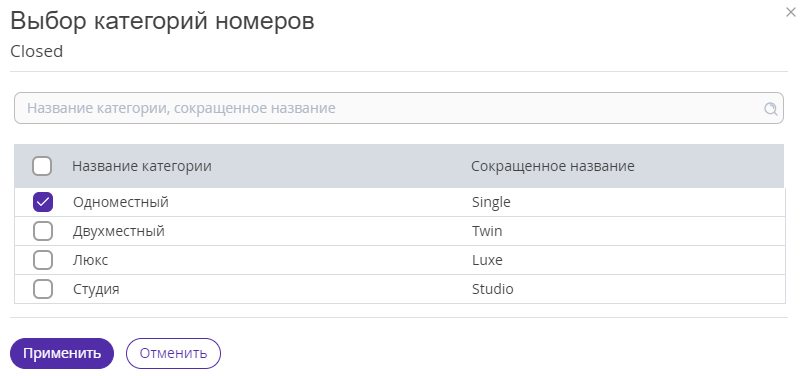Click the magnifier search icon

coord(770,108)
